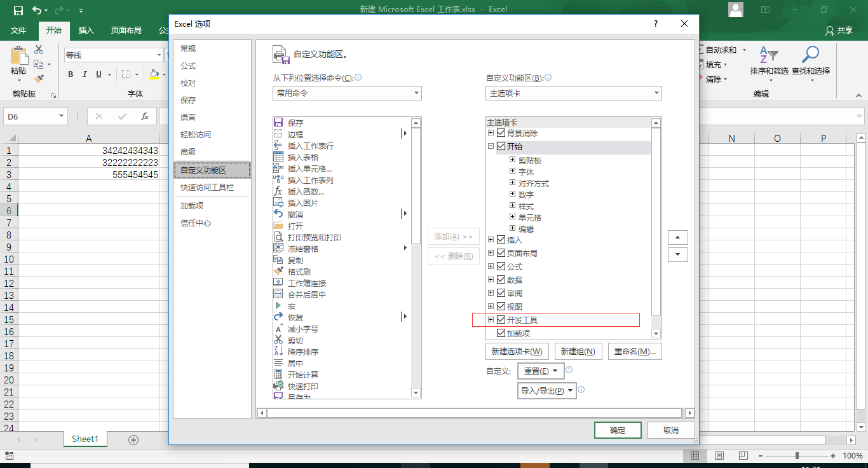Viewport: 868px width, 468px height.
Task: Click the Insert Function fx button in formula bar
Action: pyautogui.click(x=145, y=116)
